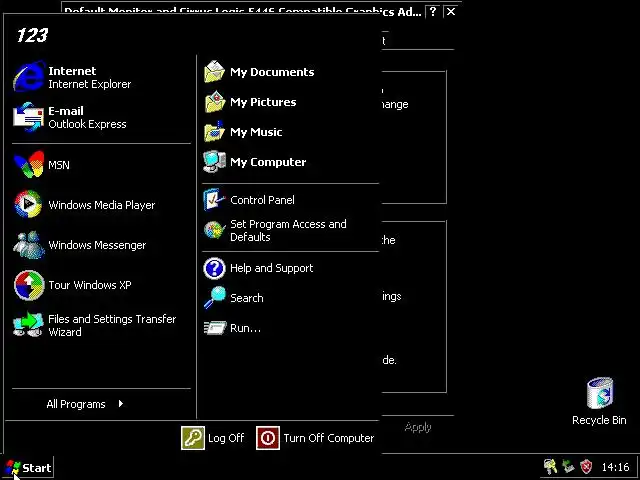Click the My Music label

(x=256, y=132)
